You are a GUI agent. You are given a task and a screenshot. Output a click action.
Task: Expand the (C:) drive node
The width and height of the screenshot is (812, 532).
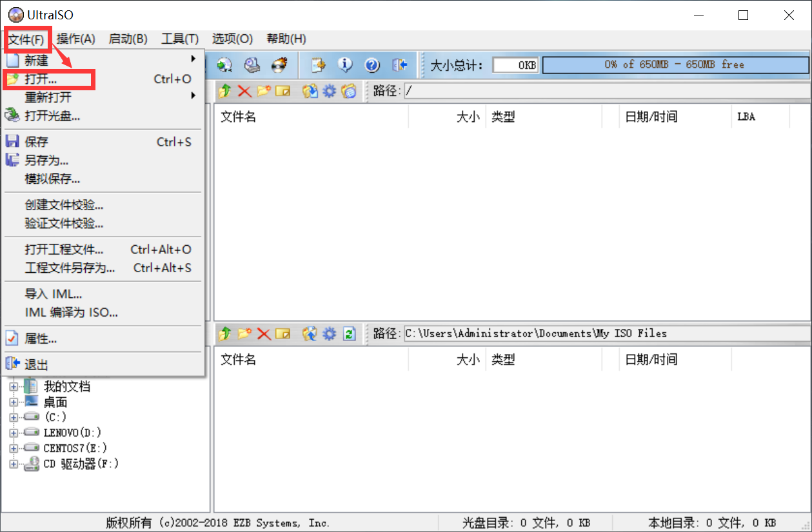pos(14,417)
